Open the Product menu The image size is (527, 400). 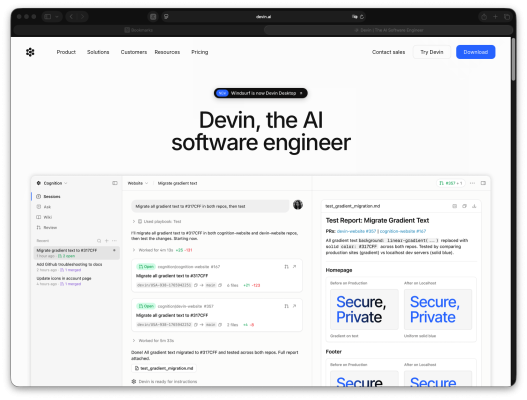tap(66, 52)
